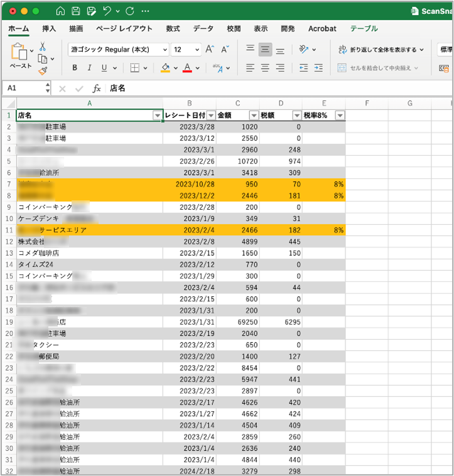Image resolution: width=454 pixels, height=476 pixels.
Task: Increase indent
Action: tap(318, 68)
